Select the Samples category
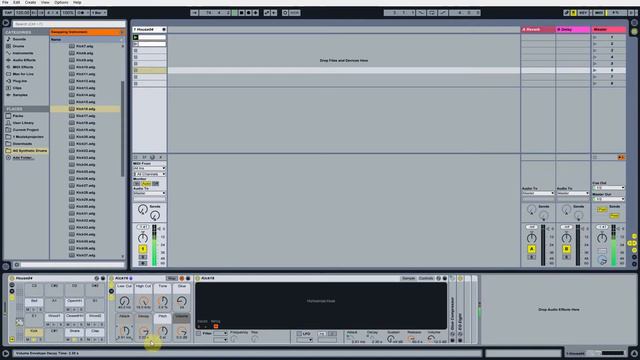This screenshot has height=360, width=640. [x=20, y=95]
